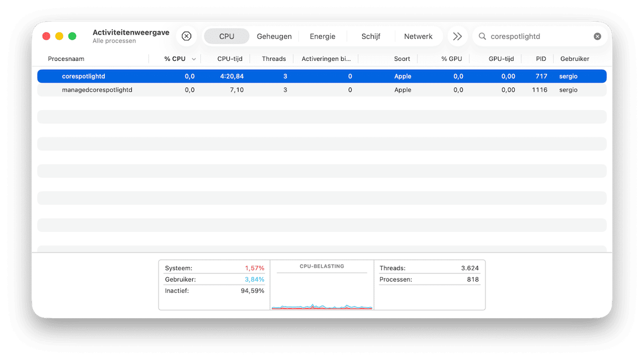Maximize the window with the green button
The image size is (644, 360).
tap(73, 36)
